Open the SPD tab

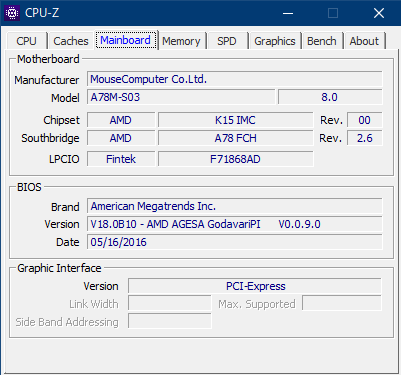tap(227, 41)
